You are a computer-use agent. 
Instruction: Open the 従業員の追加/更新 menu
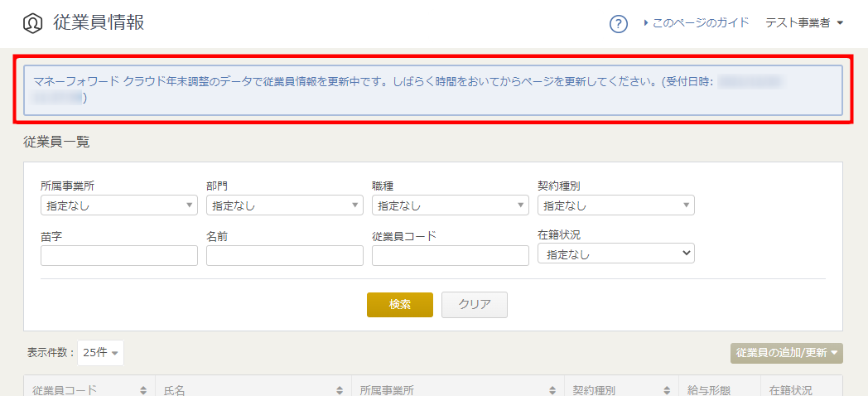[x=786, y=353]
